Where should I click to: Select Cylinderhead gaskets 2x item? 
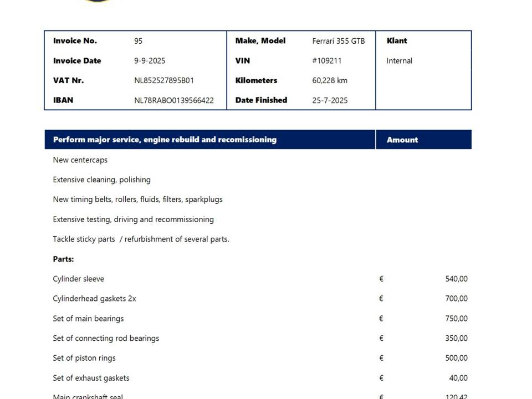[x=94, y=299]
